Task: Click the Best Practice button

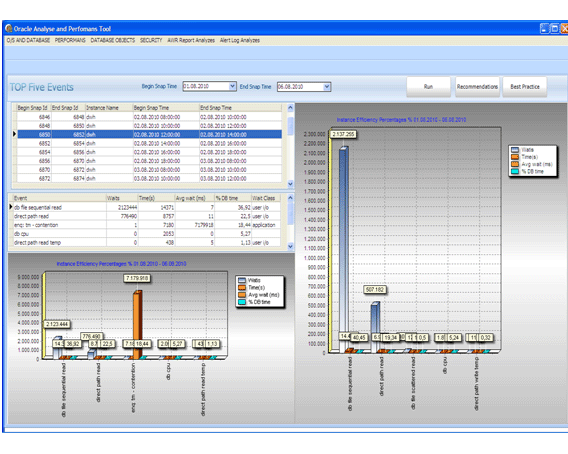Action: tap(525, 87)
